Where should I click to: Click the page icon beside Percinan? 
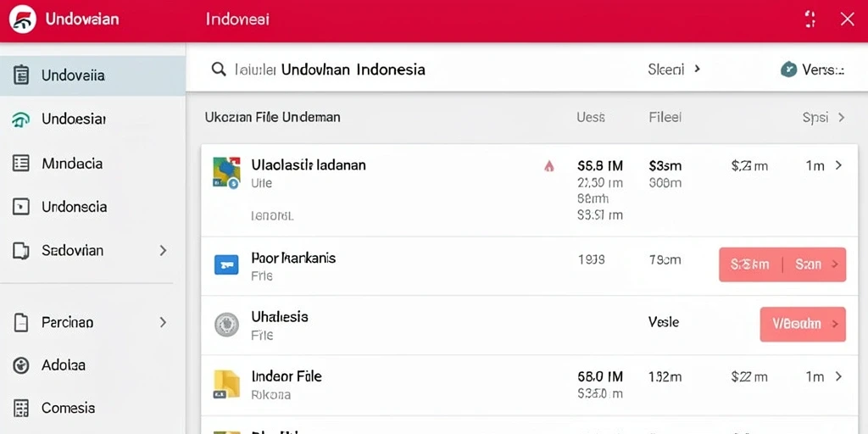pos(20,322)
